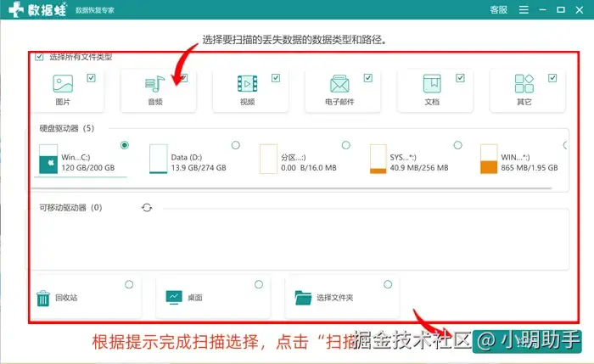This screenshot has width=594, height=364.
Task: Click the 865 MB/1.95 GB drive size text
Action: (530, 168)
